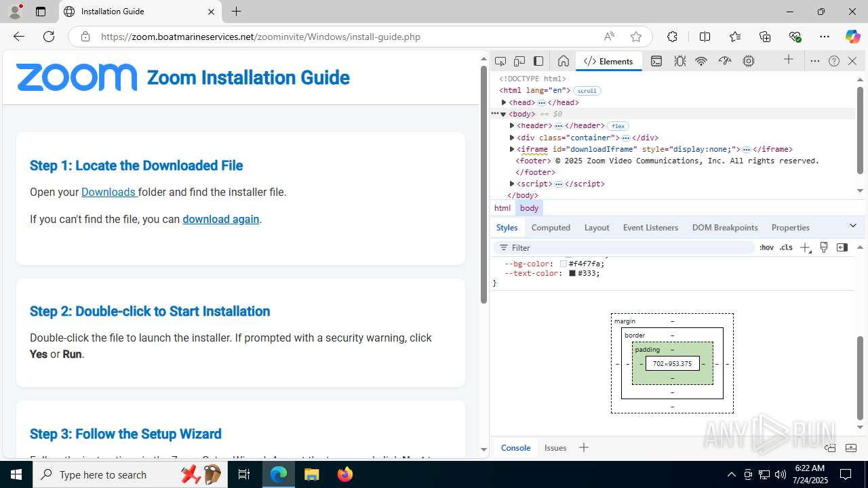868x488 pixels.
Task: Open the Collections icon
Action: tap(765, 37)
